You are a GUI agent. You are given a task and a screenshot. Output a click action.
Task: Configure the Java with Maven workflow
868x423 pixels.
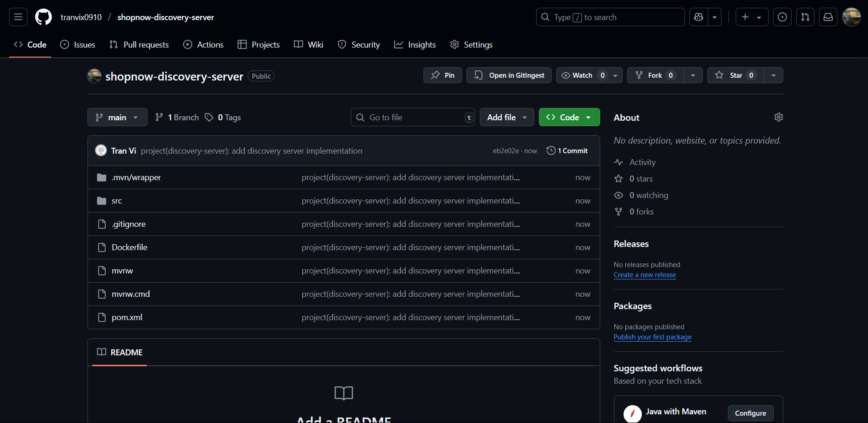click(x=750, y=413)
